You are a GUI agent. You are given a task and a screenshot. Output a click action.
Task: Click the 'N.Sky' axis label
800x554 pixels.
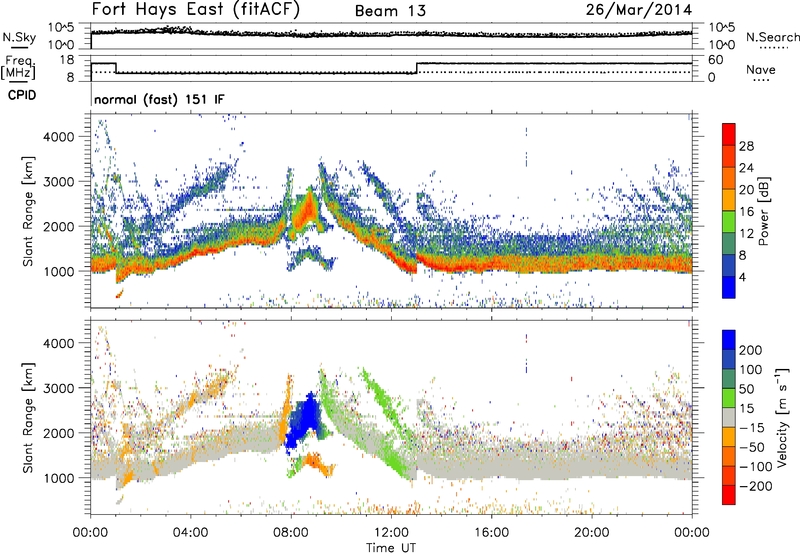[x=19, y=37]
